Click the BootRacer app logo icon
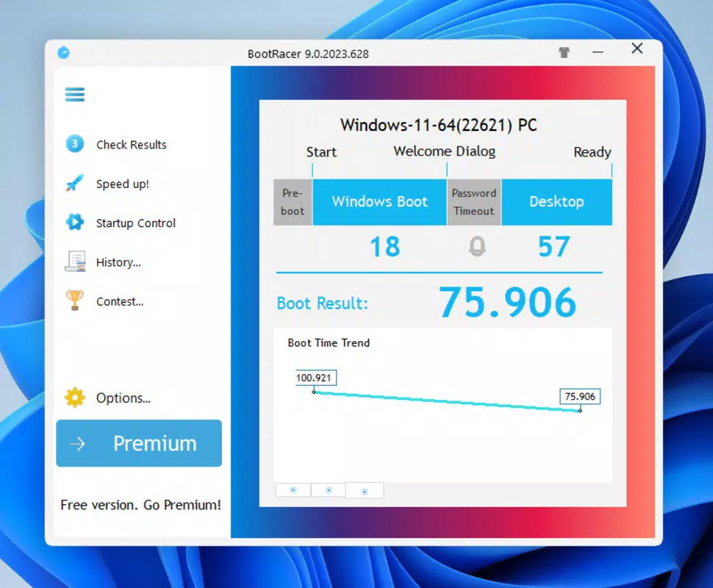This screenshot has height=588, width=713. (x=64, y=53)
